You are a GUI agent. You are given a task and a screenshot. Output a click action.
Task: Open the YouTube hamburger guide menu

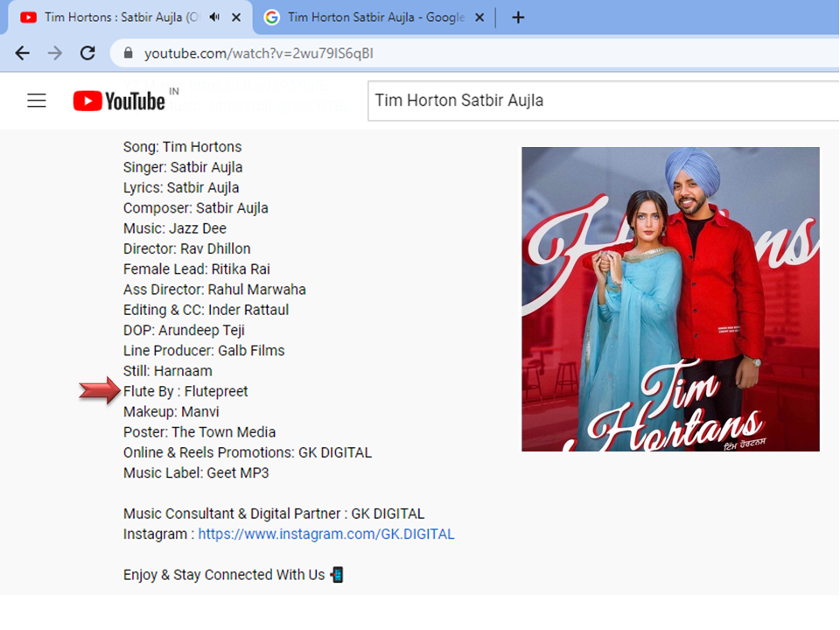tap(37, 101)
